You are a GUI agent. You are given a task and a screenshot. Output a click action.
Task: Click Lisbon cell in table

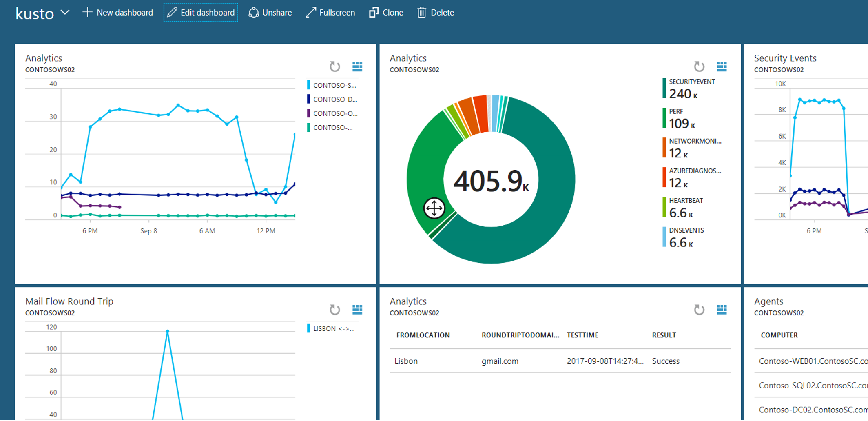406,361
